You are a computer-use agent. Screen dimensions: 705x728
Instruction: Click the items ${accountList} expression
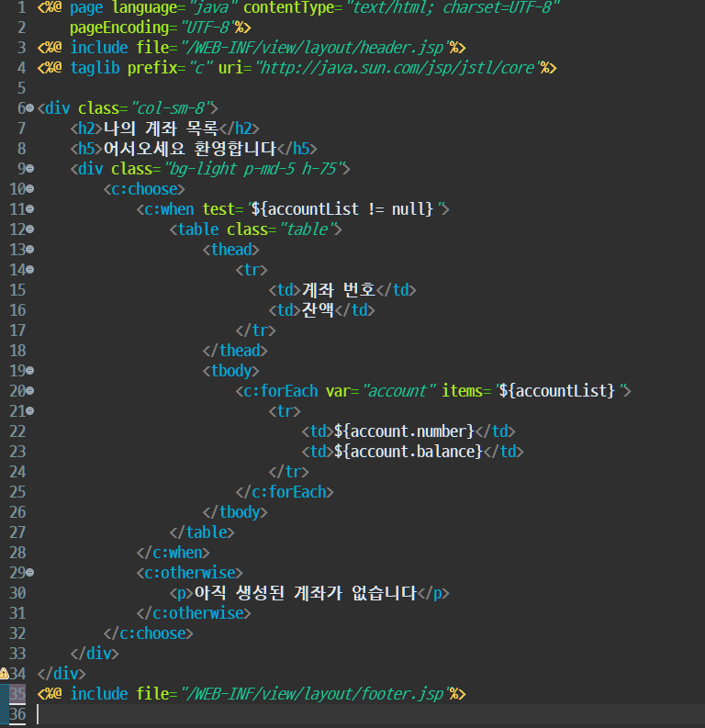pyautogui.click(x=557, y=391)
